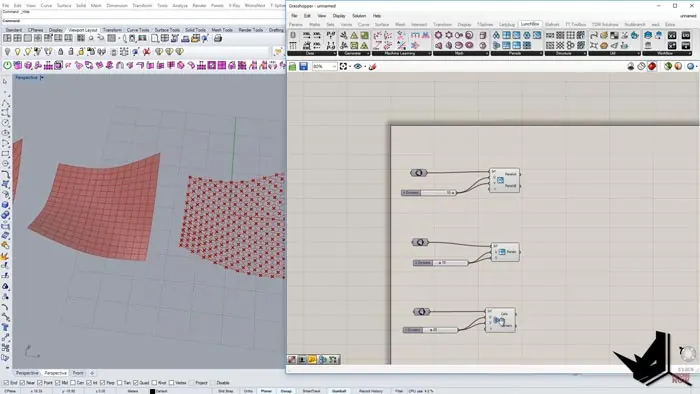Click the Quad Panels icon in Panels group
Screen dimensions: 700x394
click(506, 35)
